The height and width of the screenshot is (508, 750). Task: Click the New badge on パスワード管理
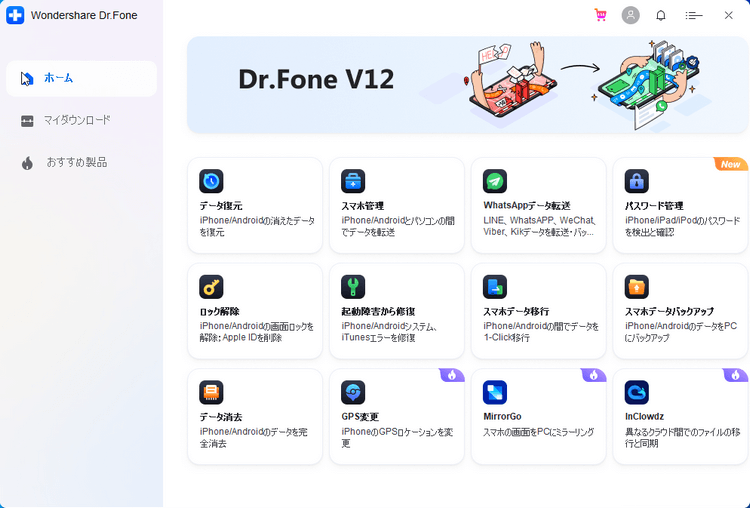point(731,164)
